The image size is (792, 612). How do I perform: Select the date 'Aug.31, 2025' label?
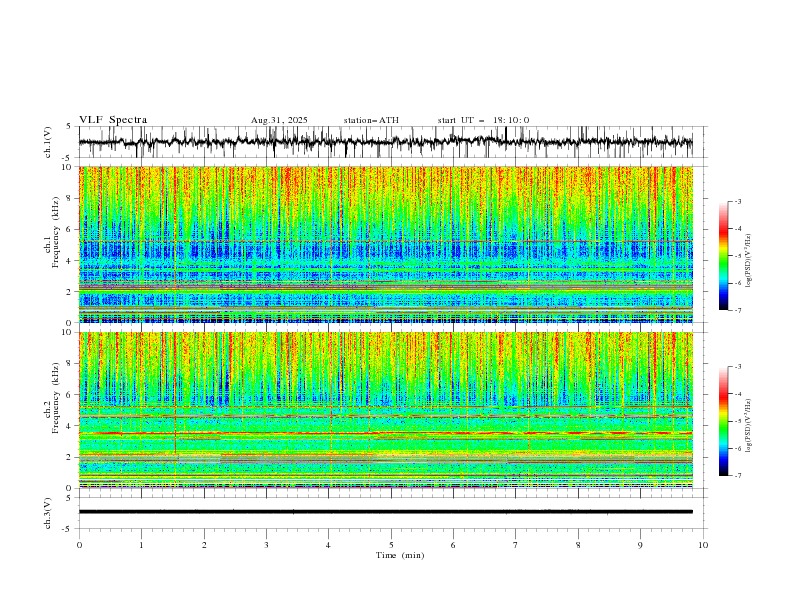(279, 120)
